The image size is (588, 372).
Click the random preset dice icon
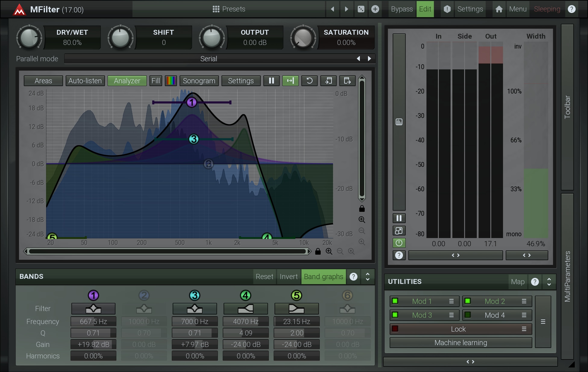point(361,9)
